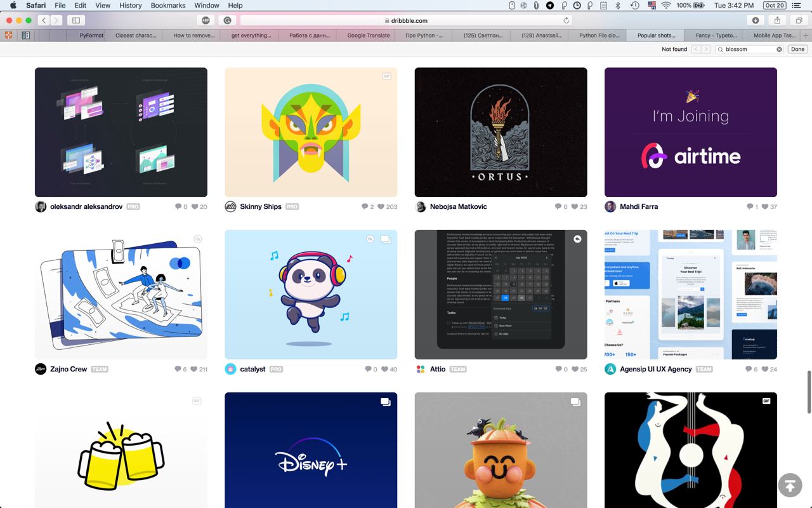Switch to Fancy - Typeto... tab
Viewport: 812px width, 508px height.
click(x=716, y=36)
